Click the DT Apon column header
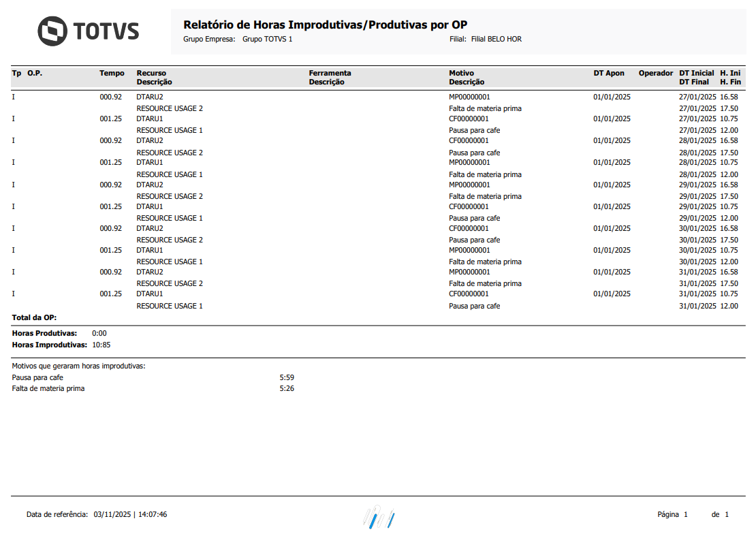This screenshot has height=536, width=756. coord(609,73)
